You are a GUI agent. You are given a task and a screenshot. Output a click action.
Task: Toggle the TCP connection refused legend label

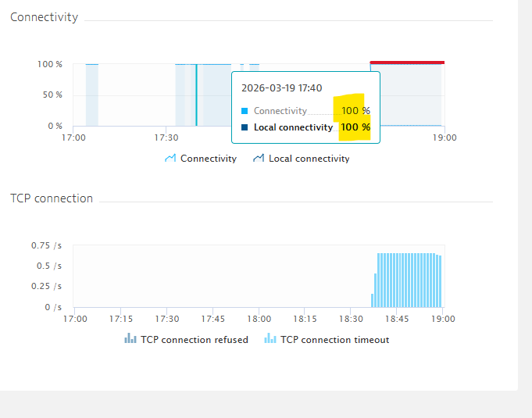click(x=195, y=340)
